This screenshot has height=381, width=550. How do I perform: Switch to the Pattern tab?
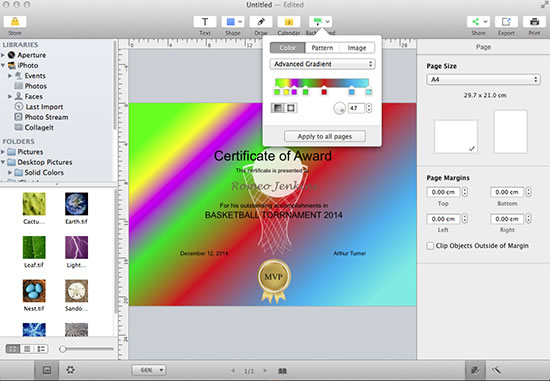pos(322,48)
